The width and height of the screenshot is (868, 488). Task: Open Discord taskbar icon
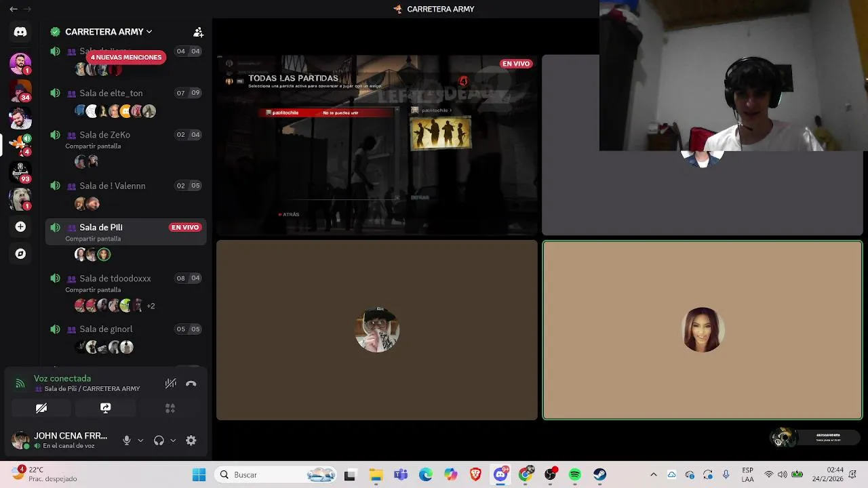coord(500,474)
